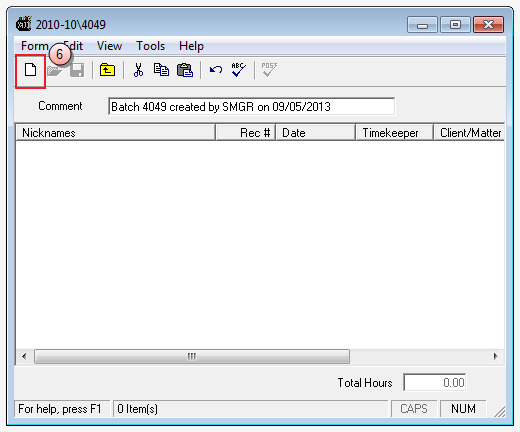Click the Open folder toolbar icon
Screen dimensions: 520x432
pos(55,71)
